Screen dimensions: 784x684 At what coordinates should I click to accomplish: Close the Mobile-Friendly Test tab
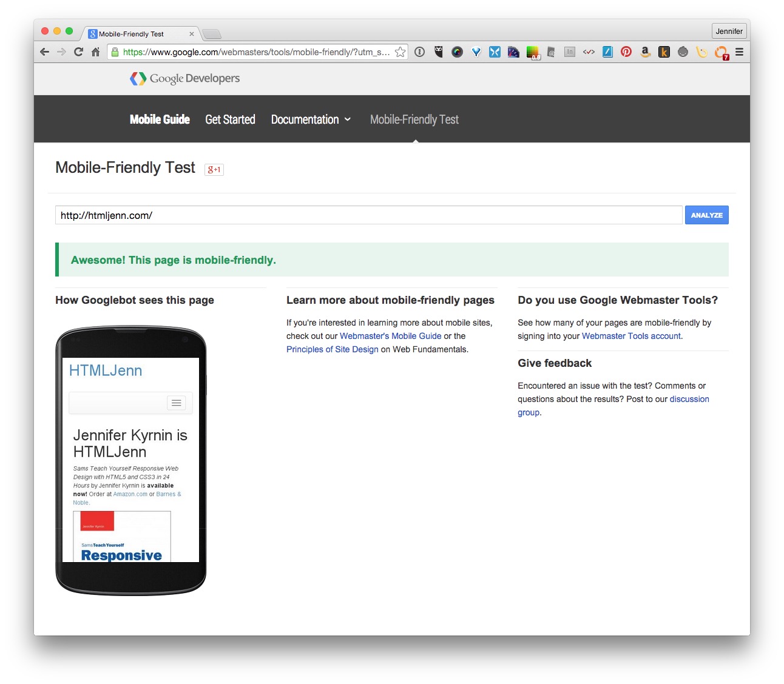pos(192,34)
